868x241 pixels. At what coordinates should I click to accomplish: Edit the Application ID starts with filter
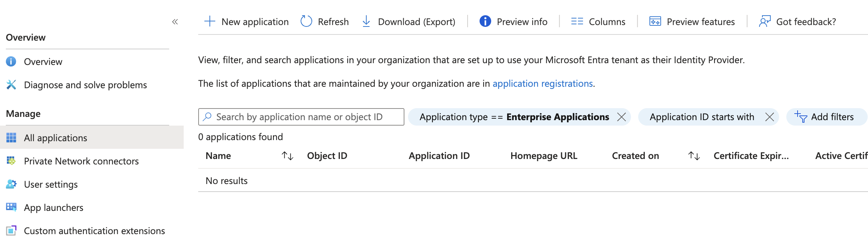coord(702,117)
